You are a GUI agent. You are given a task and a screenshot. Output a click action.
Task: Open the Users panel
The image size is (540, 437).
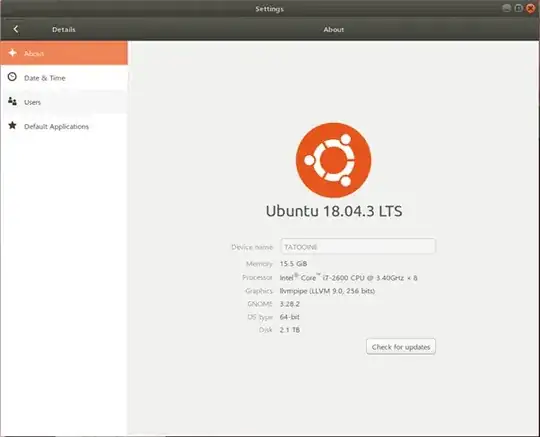(x=64, y=102)
